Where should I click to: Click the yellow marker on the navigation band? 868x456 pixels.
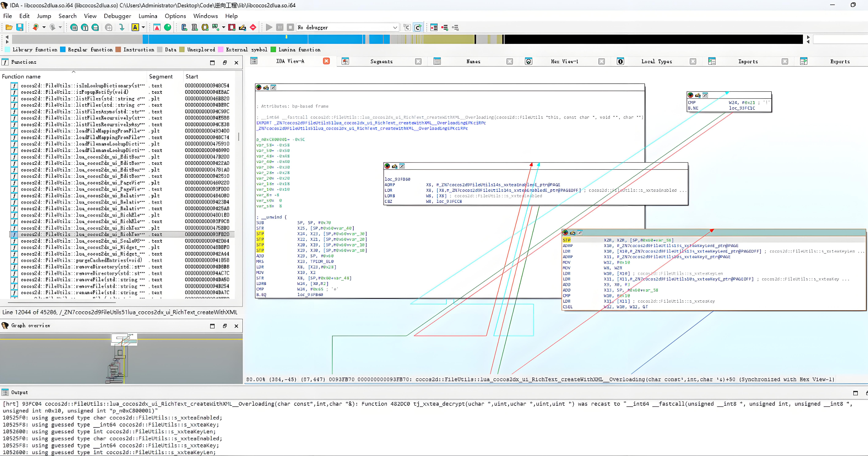(x=286, y=36)
